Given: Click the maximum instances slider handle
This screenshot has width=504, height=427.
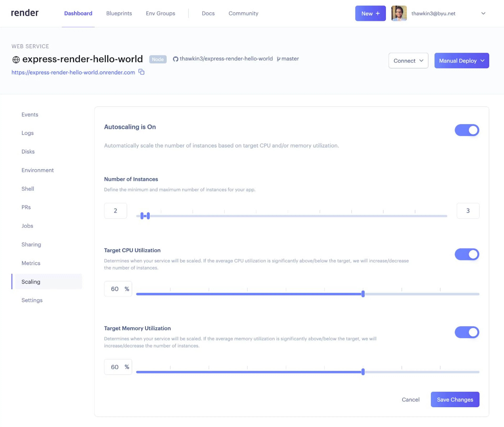Looking at the screenshot, I should pos(148,216).
